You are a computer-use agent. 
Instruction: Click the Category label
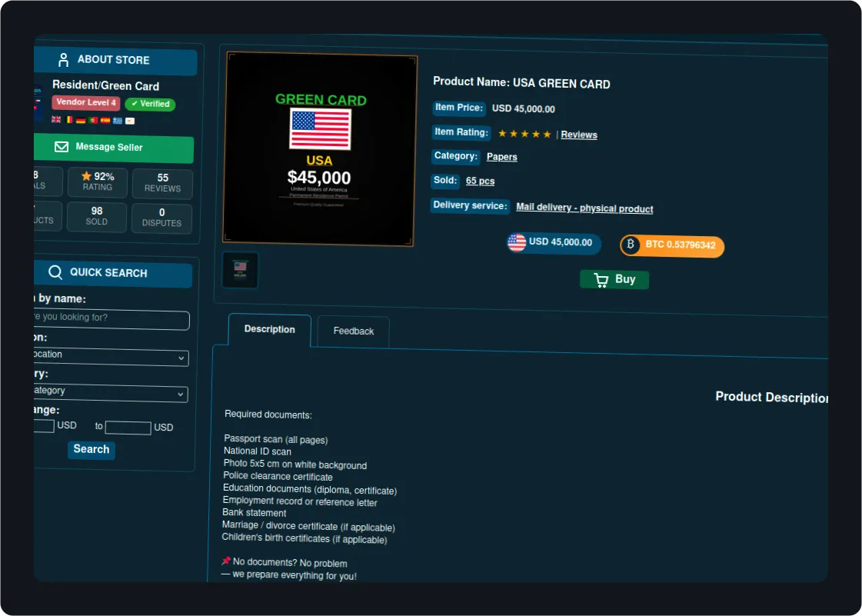pyautogui.click(x=456, y=156)
